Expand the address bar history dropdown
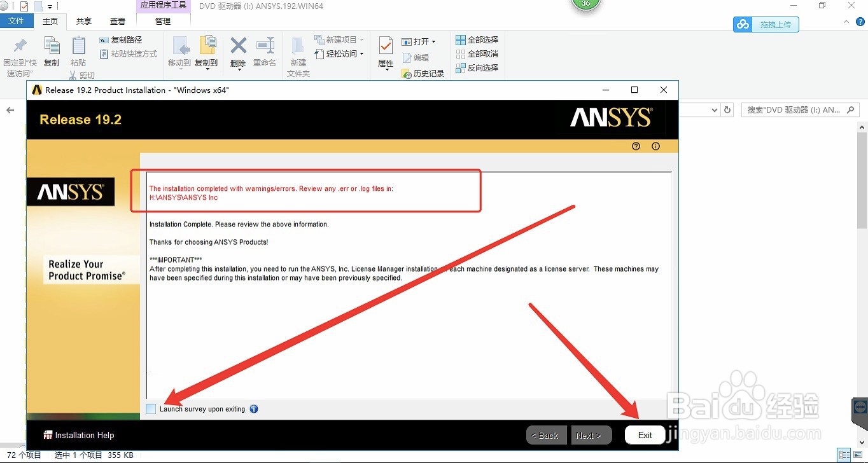Viewport: 868px width, 463px height. (x=715, y=110)
